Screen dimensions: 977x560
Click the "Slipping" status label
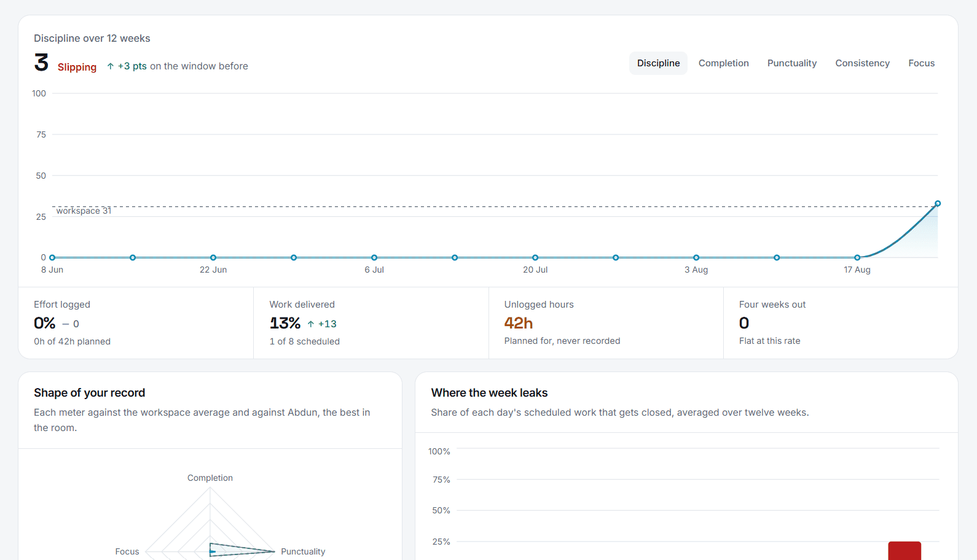pos(77,67)
